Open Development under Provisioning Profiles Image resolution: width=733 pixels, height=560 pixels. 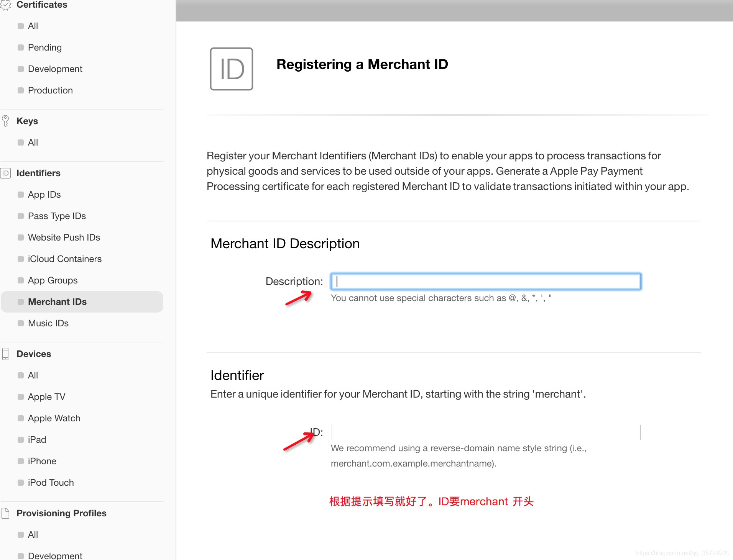(55, 555)
